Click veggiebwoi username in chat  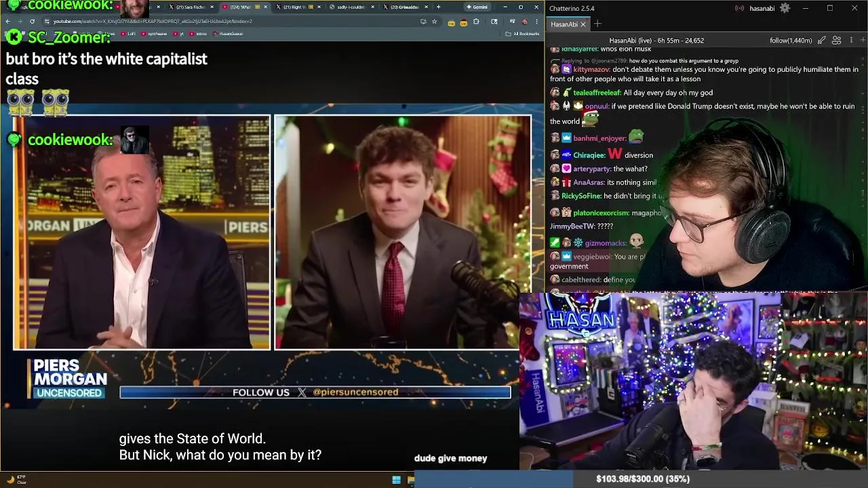[592, 257]
